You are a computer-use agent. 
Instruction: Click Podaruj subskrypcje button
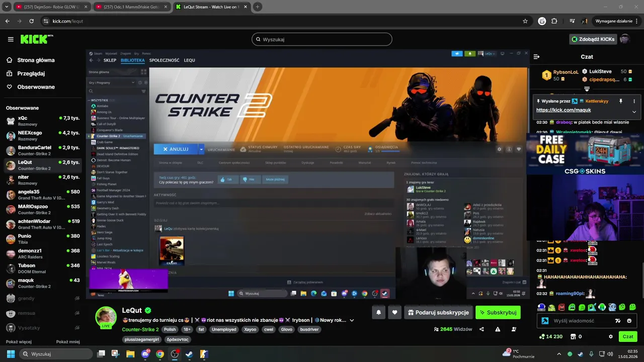[438, 312]
